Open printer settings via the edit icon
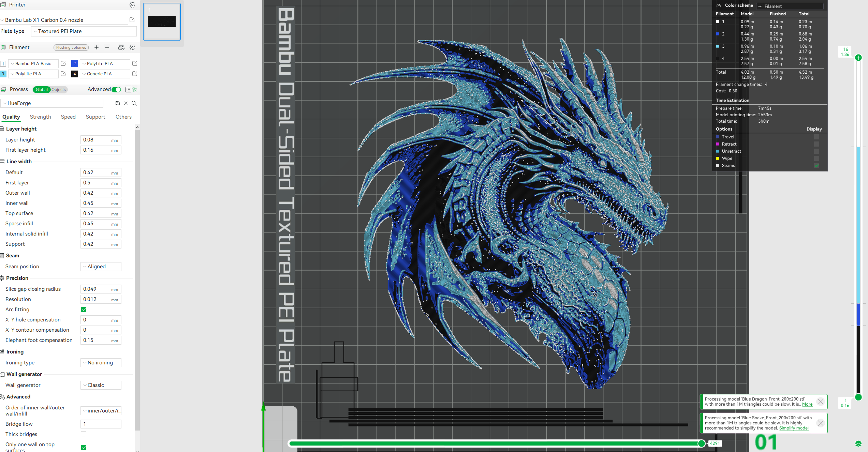868x452 pixels. [132, 20]
